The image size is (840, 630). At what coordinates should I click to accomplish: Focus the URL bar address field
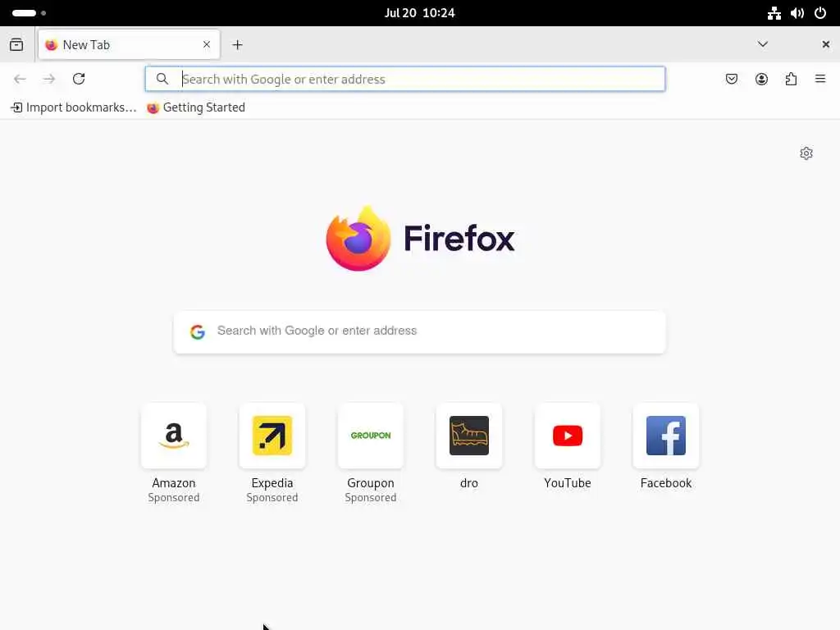point(405,80)
